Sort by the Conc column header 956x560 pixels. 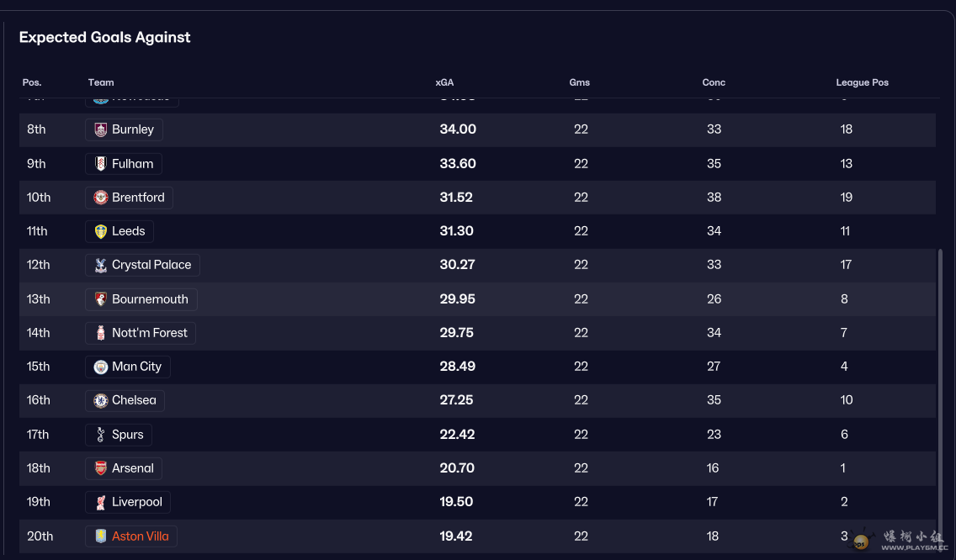pyautogui.click(x=714, y=82)
